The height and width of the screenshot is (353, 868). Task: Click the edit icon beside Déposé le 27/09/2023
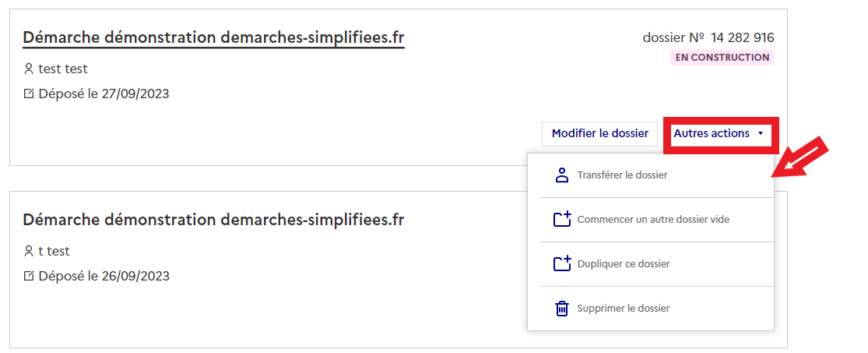29,94
